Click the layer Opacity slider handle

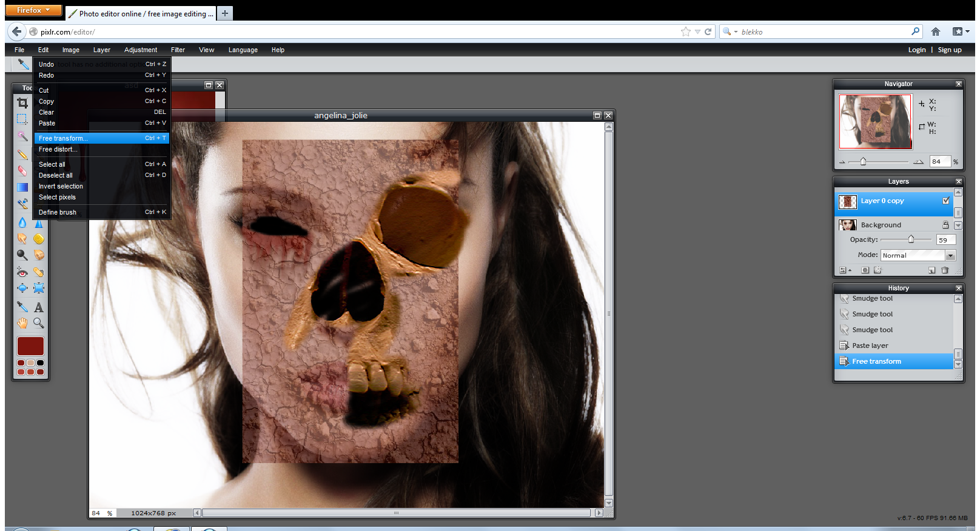coord(911,239)
